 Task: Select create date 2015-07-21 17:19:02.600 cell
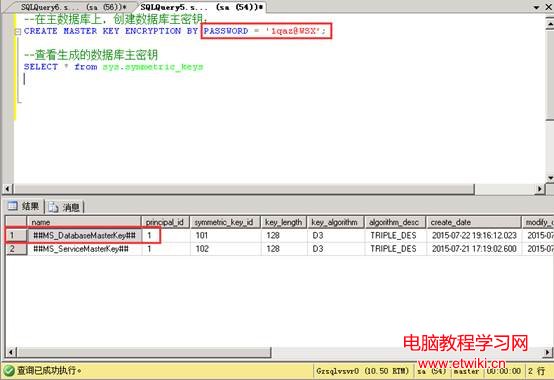[474, 249]
